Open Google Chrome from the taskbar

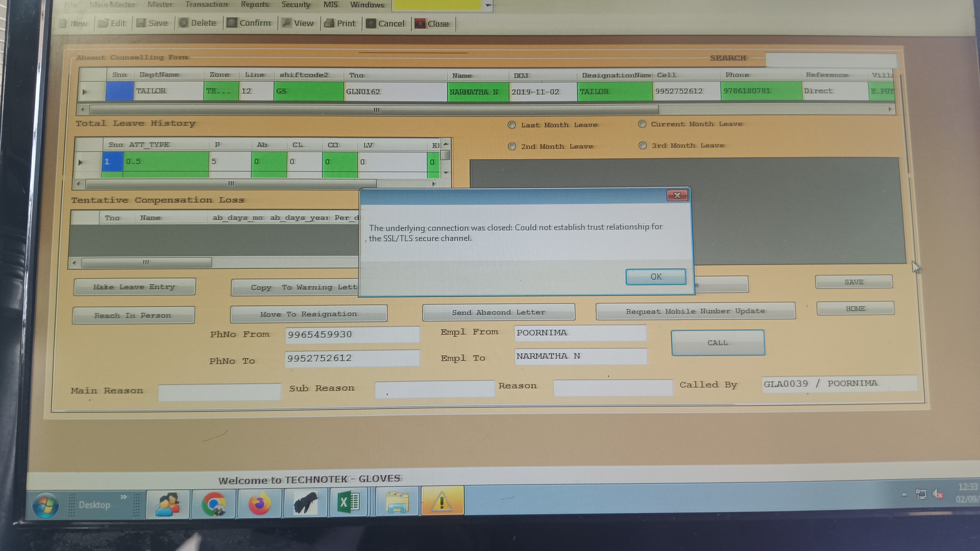213,504
